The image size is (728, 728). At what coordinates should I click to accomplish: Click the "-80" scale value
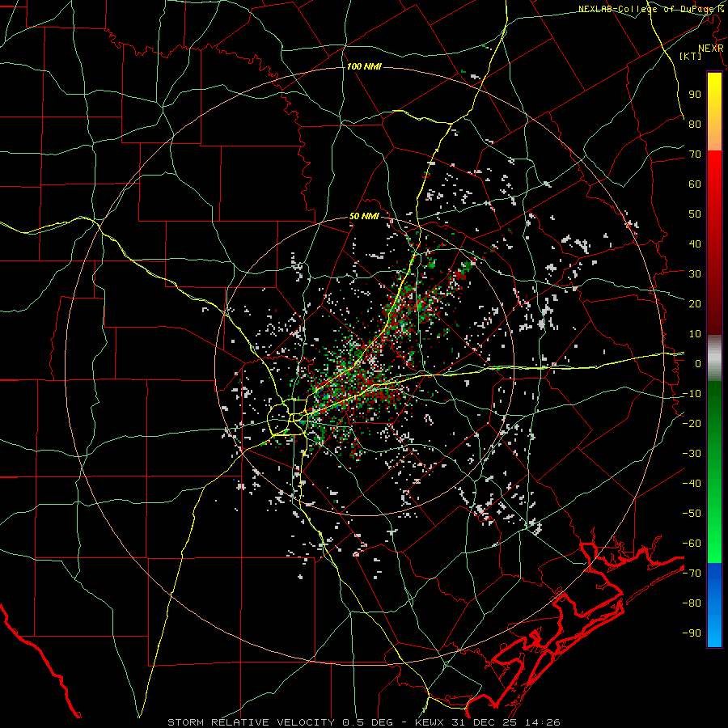[692, 603]
